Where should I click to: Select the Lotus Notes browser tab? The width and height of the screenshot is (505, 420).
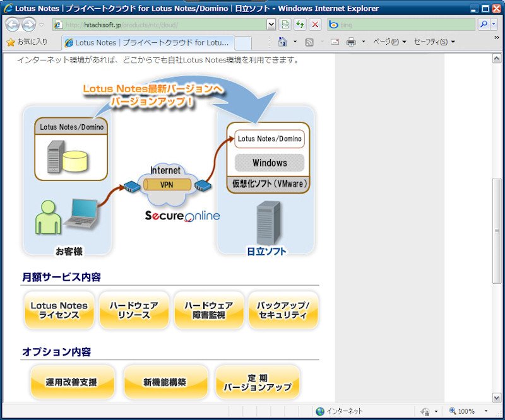[148, 43]
